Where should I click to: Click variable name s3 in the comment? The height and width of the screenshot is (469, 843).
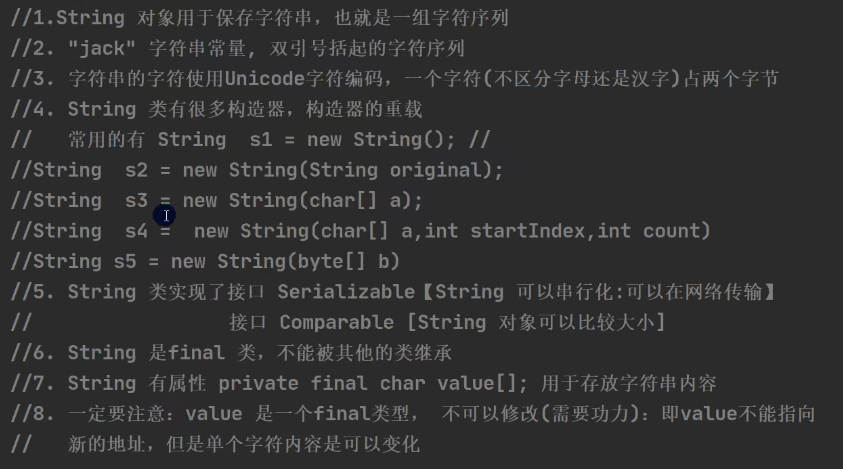point(137,201)
